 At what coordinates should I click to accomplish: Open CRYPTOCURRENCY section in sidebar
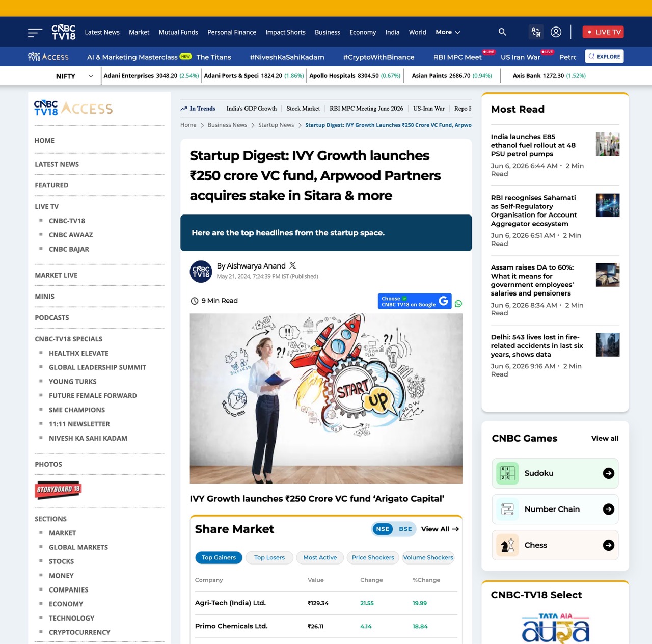click(79, 632)
